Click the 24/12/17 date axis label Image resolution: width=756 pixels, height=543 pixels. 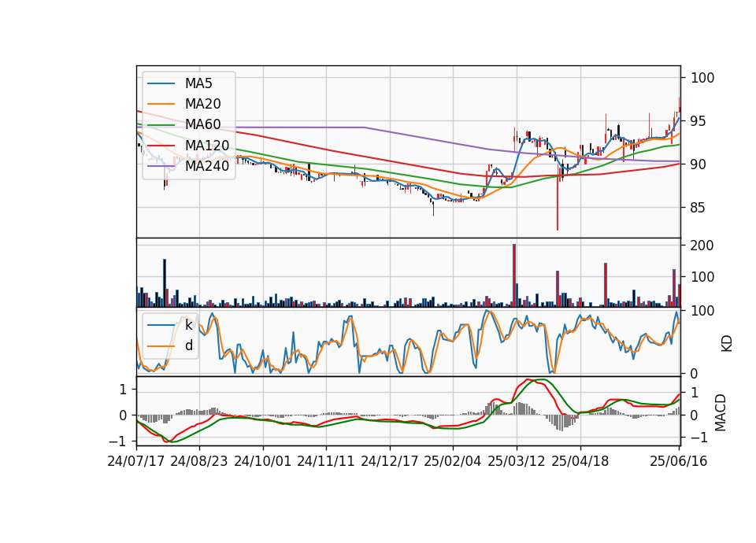[x=390, y=461]
